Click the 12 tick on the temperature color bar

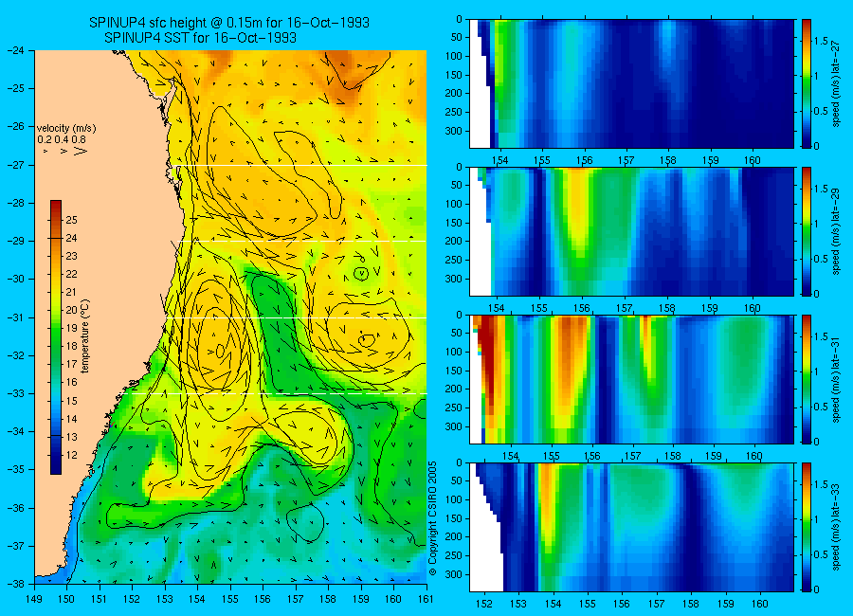71,455
